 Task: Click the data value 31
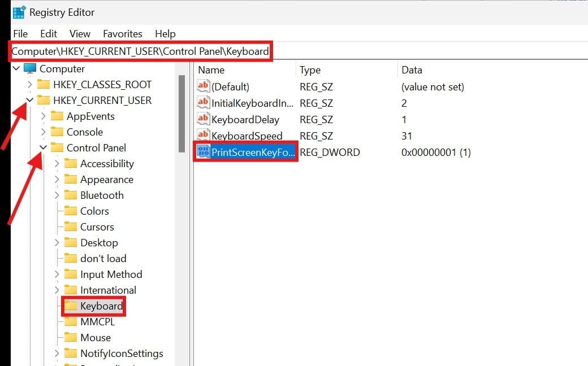click(x=407, y=136)
